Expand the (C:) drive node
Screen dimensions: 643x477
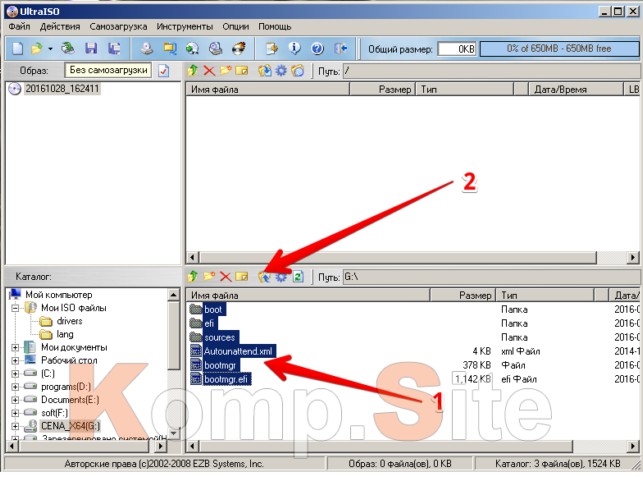[x=15, y=374]
